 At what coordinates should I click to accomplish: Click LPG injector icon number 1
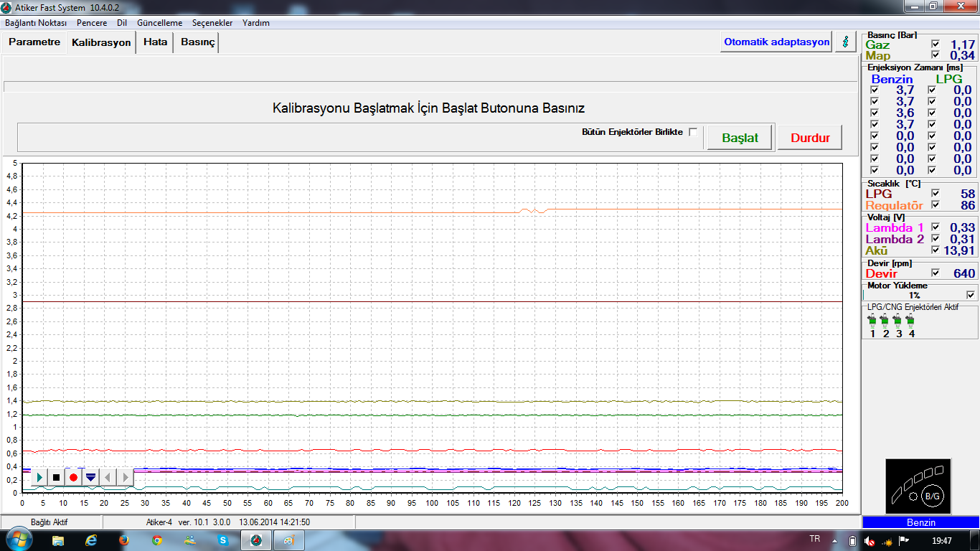tap(872, 320)
